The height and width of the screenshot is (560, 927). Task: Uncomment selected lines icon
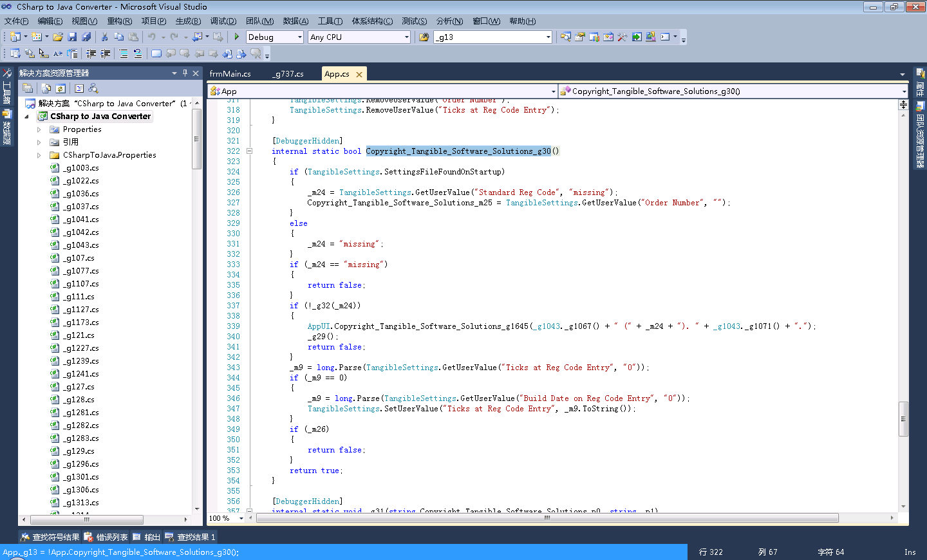click(x=138, y=54)
